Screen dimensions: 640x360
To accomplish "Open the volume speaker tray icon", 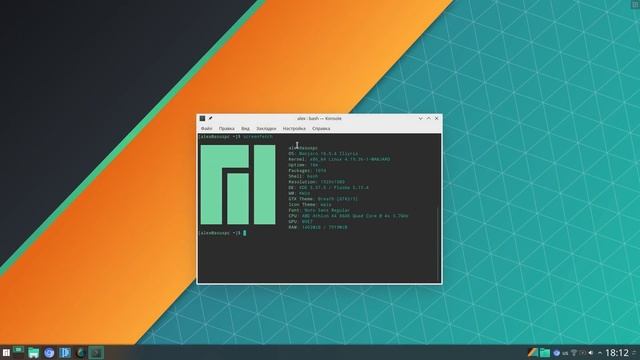I will pos(591,353).
